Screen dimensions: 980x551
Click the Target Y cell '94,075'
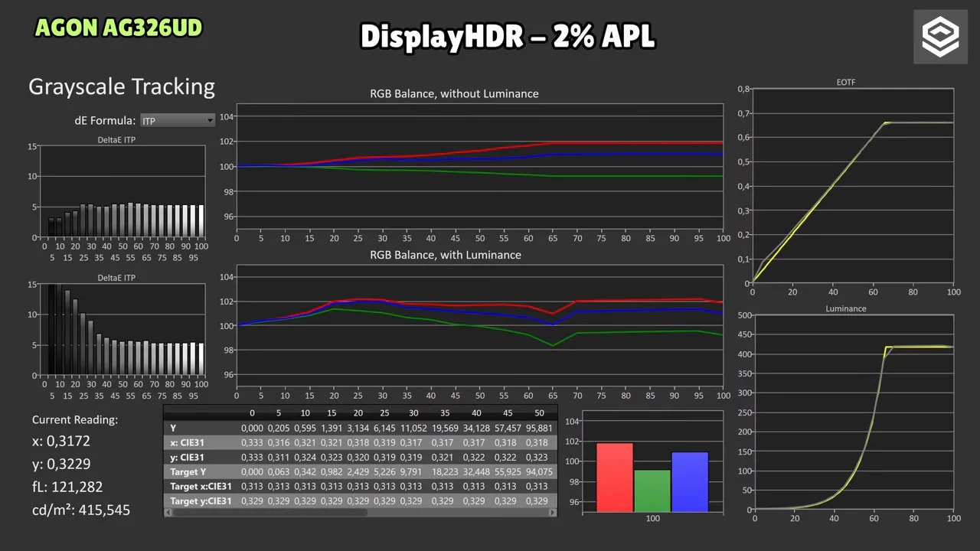[539, 472]
